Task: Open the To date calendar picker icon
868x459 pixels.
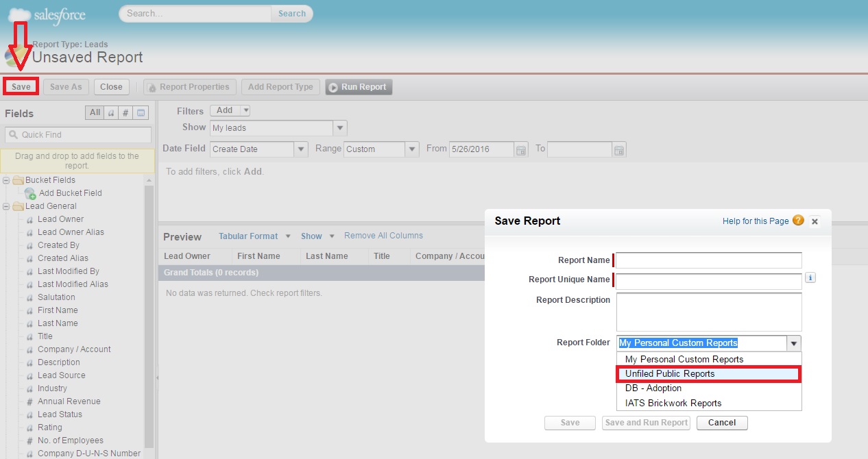Action: (x=619, y=149)
